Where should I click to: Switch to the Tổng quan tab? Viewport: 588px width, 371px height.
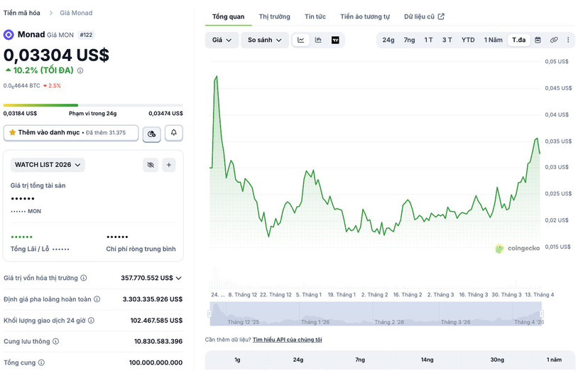pos(228,17)
